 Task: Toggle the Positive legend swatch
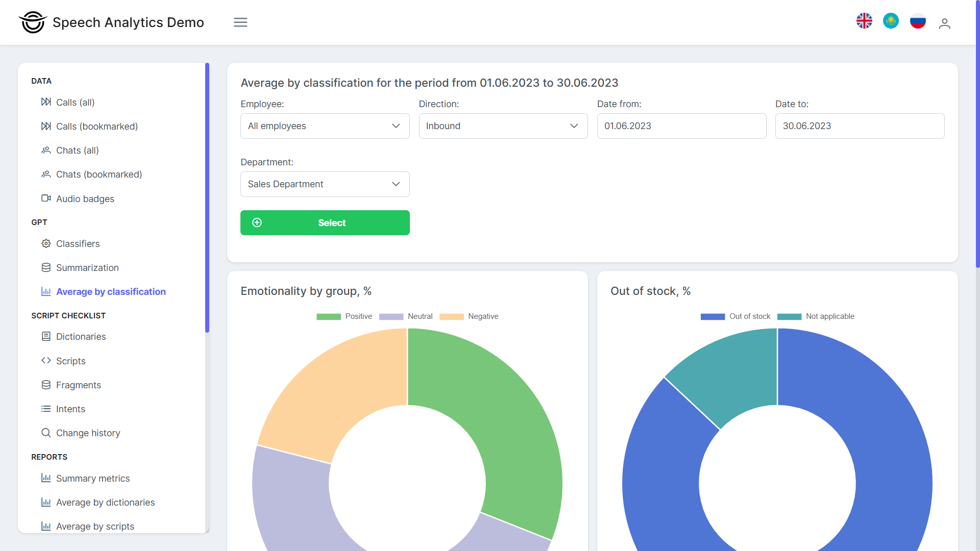328,316
